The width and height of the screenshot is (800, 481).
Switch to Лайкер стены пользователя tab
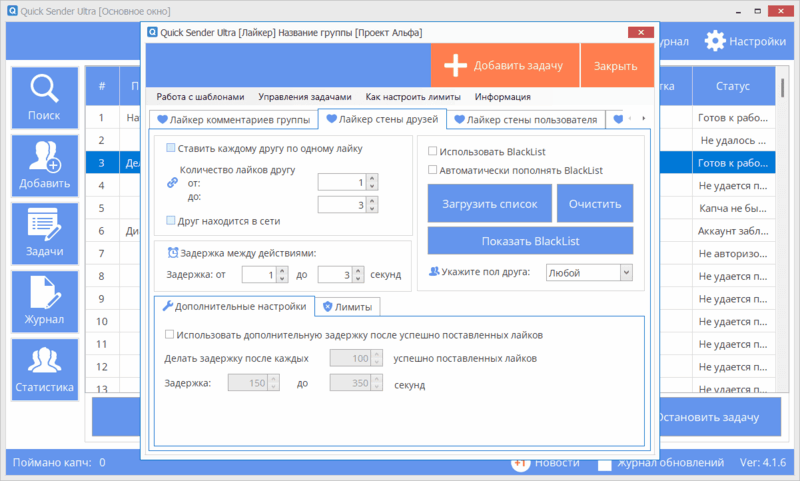(526, 120)
